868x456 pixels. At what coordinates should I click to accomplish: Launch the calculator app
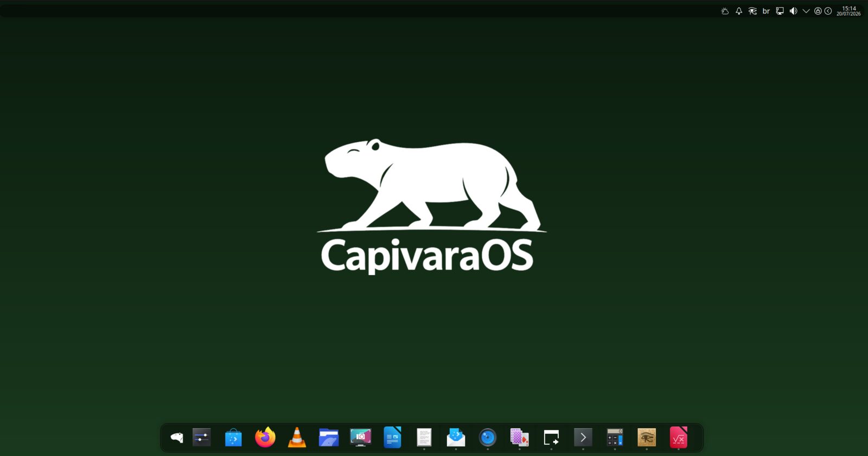coord(615,438)
